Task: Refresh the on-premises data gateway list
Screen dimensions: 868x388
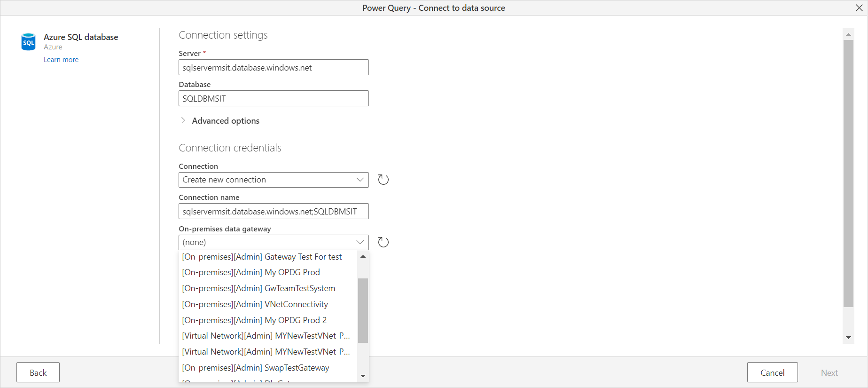Action: [383, 242]
